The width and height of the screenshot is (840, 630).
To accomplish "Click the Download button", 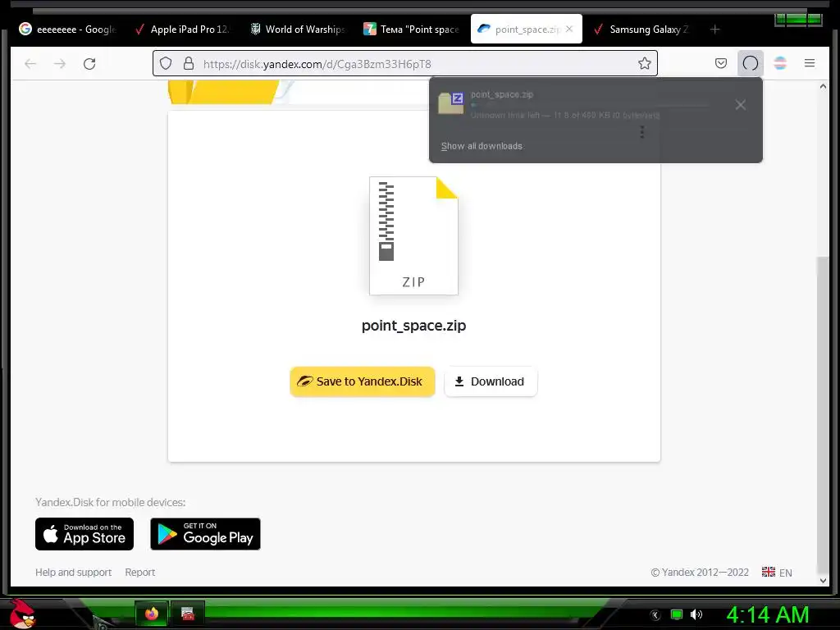I will (491, 381).
